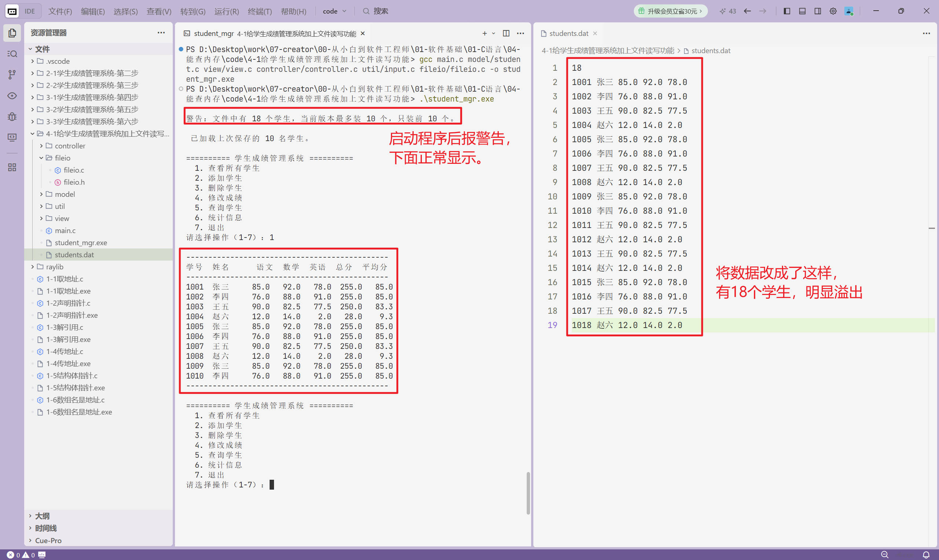
Task: Select students.dat breadcrumb item
Action: click(x=707, y=51)
